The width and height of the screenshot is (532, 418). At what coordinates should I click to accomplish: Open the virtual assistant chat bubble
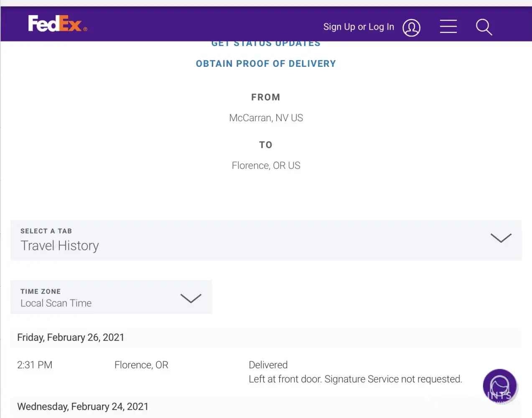point(499,386)
